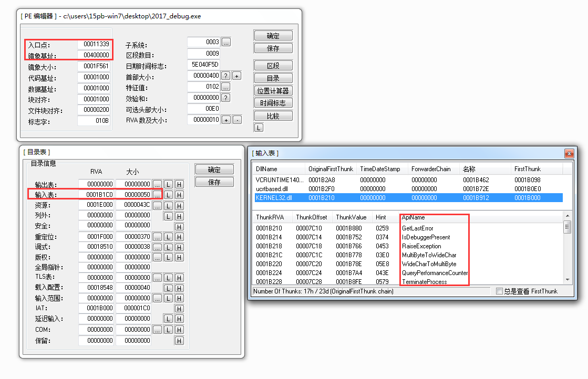Select the GetLastError API entry
The width and height of the screenshot is (588, 379).
(x=417, y=228)
